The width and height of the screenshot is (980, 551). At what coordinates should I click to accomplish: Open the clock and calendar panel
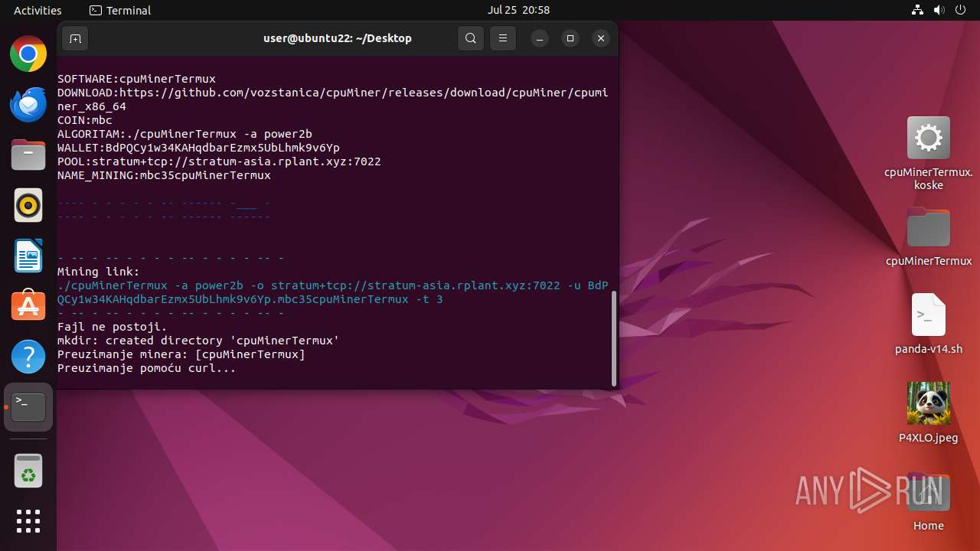[x=518, y=10]
